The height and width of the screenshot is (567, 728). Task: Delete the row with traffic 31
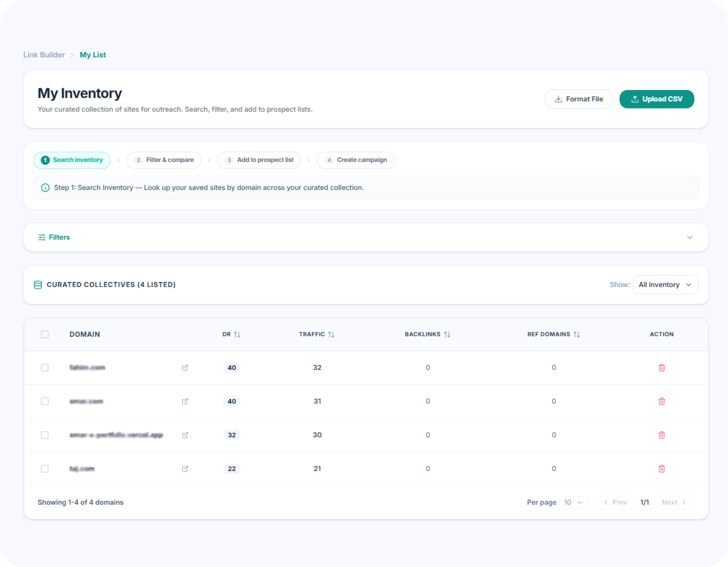(x=661, y=401)
